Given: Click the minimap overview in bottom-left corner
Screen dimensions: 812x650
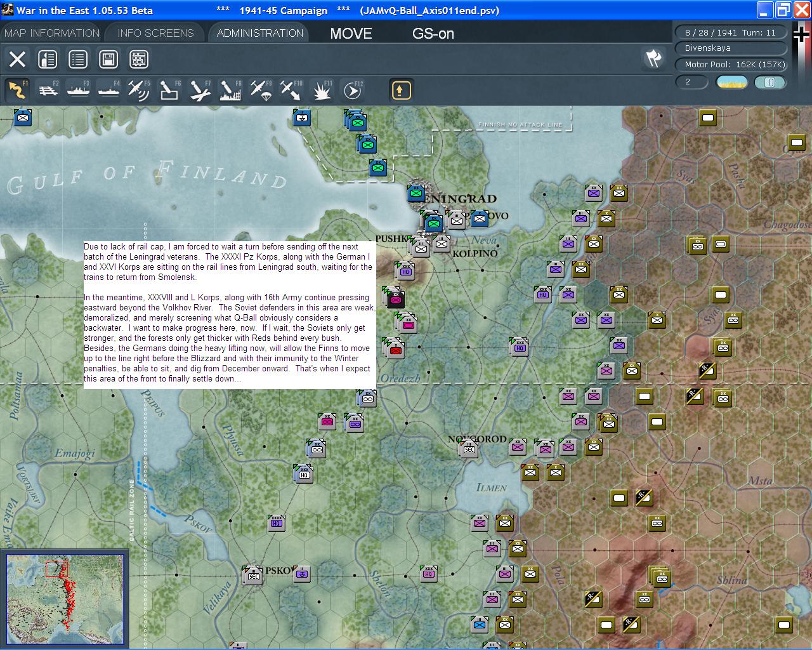Looking at the screenshot, I should (65, 599).
